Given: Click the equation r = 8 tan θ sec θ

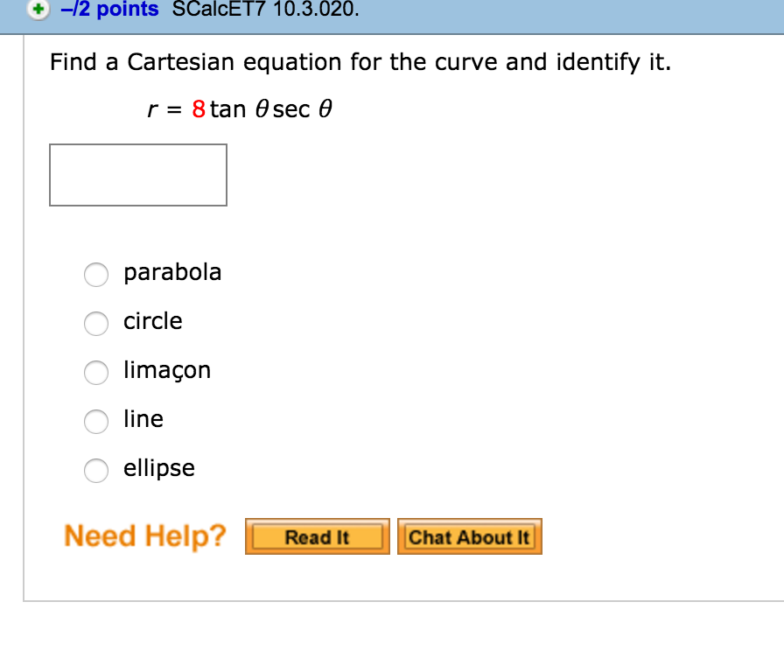Looking at the screenshot, I should coord(238,108).
